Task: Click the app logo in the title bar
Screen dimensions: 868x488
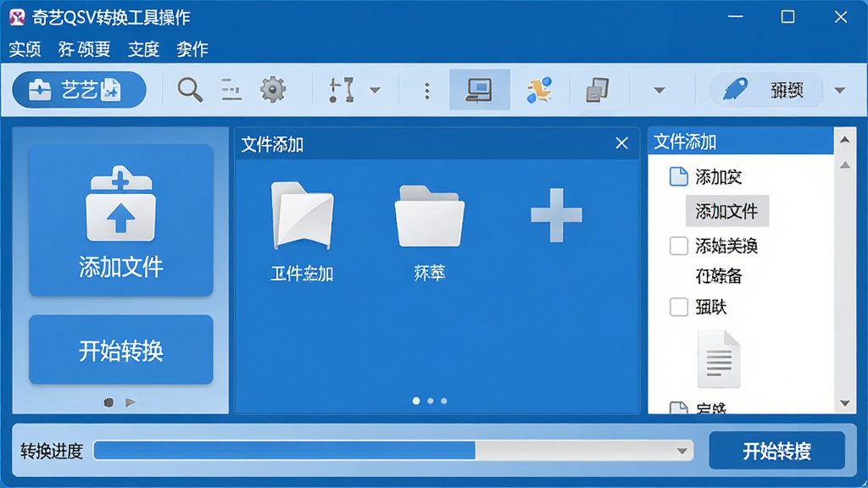Action: 17,17
